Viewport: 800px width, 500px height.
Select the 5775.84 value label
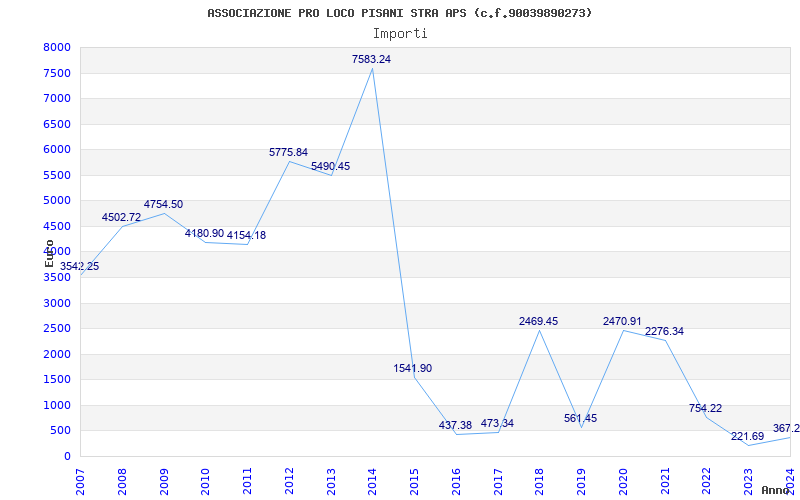[x=289, y=152]
